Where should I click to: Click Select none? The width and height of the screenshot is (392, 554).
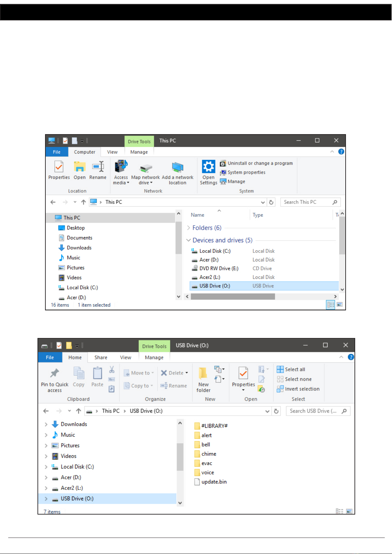tap(294, 379)
